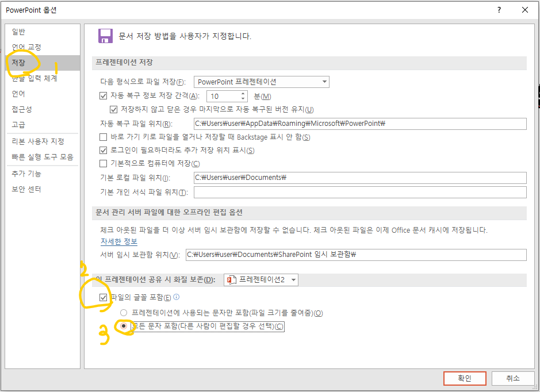Image resolution: width=540 pixels, height=392 pixels.
Task: Click the 취소 button
Action: click(x=513, y=378)
